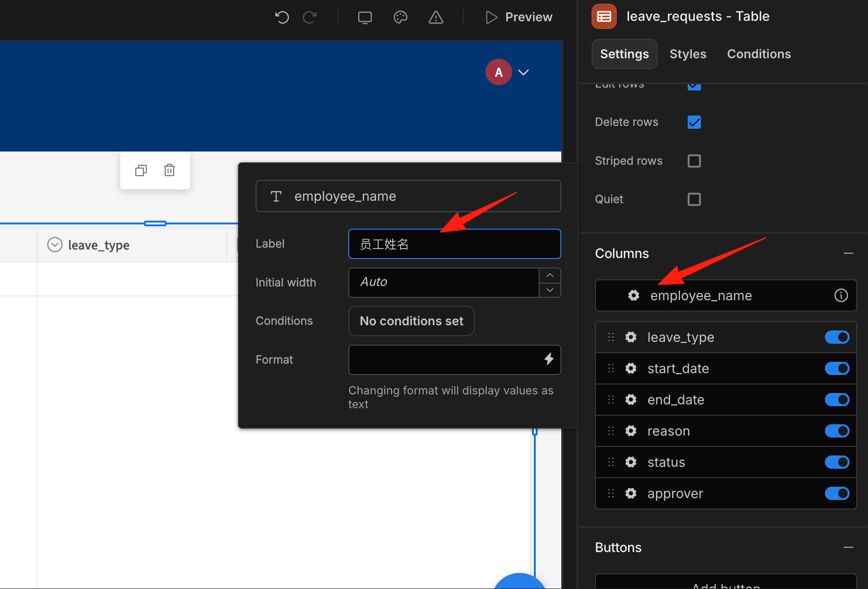Click the status drag handle
Viewport: 868px width, 589px height.
tap(611, 462)
